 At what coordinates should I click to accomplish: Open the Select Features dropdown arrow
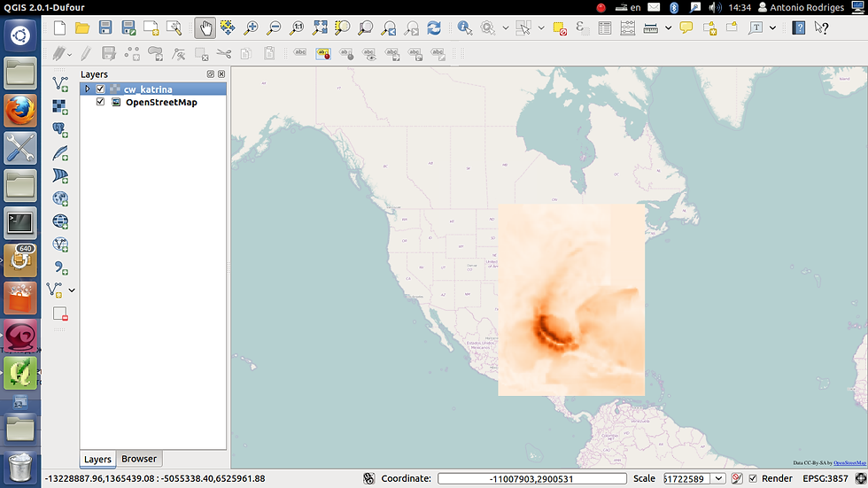click(541, 27)
